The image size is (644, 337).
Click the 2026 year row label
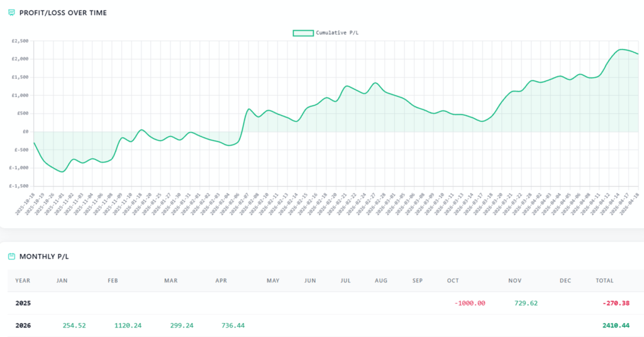click(x=23, y=325)
